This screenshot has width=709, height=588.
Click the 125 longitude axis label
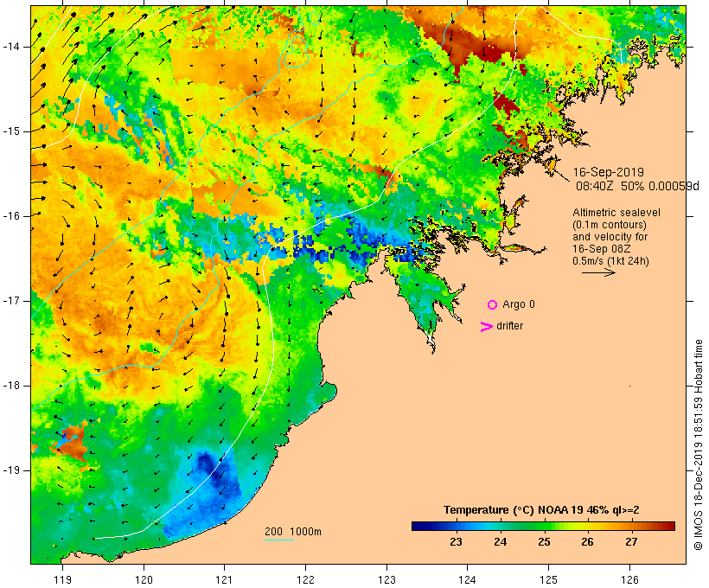coord(548,580)
